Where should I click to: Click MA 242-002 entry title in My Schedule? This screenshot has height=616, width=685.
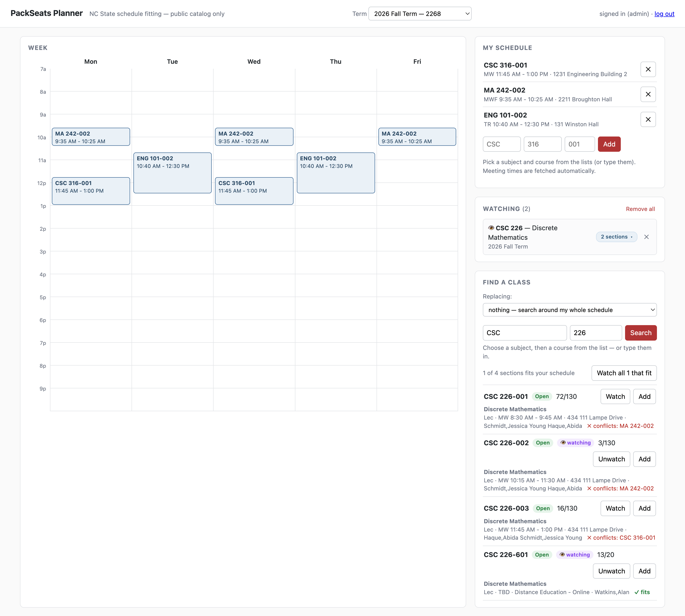click(504, 90)
